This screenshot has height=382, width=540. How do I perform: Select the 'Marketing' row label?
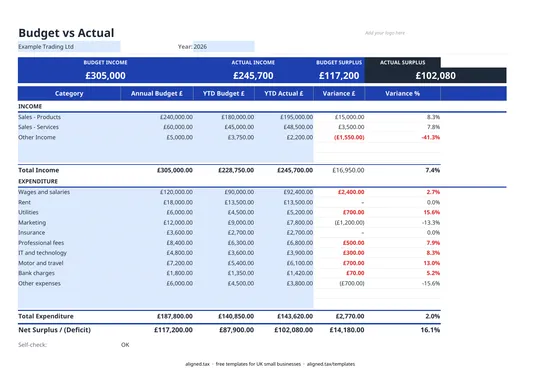click(x=32, y=223)
